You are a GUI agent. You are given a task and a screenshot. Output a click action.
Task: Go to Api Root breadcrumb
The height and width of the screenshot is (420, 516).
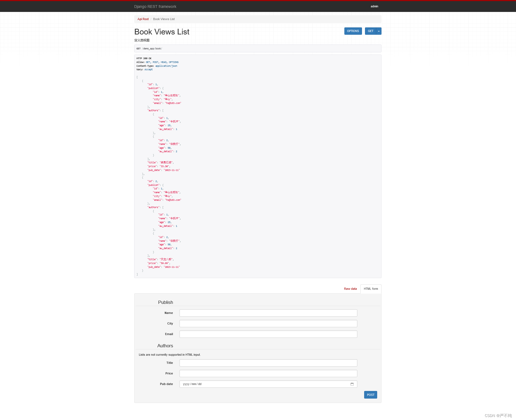[x=143, y=19]
